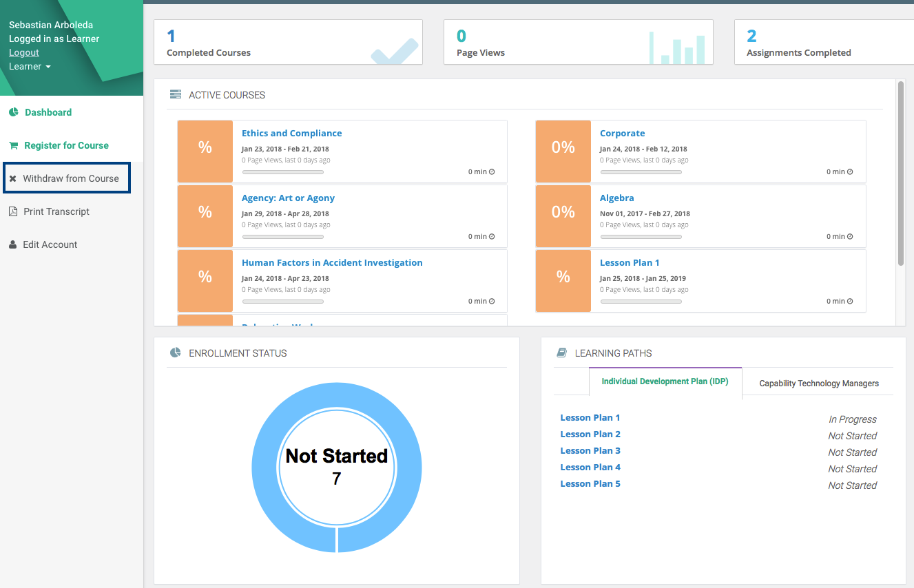
Task: Open Human Factors in Accident Investigation course
Action: 332,262
